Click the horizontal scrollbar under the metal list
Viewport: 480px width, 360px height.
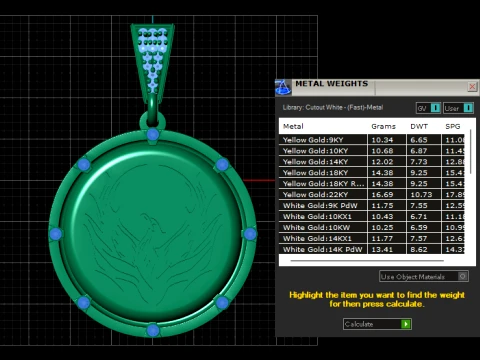point(367,261)
